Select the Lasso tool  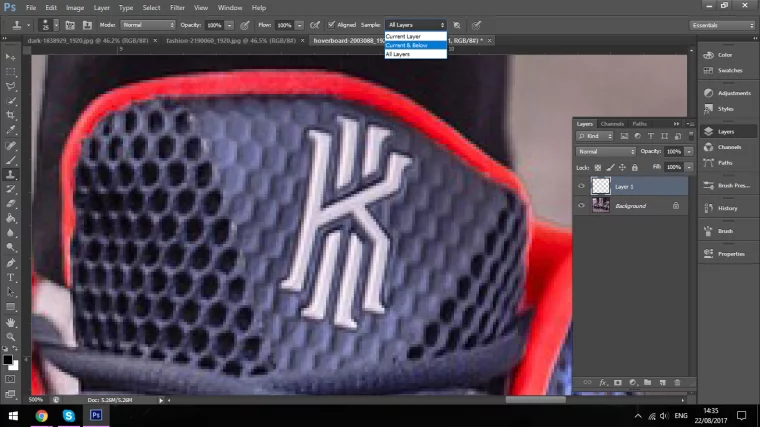[x=10, y=86]
